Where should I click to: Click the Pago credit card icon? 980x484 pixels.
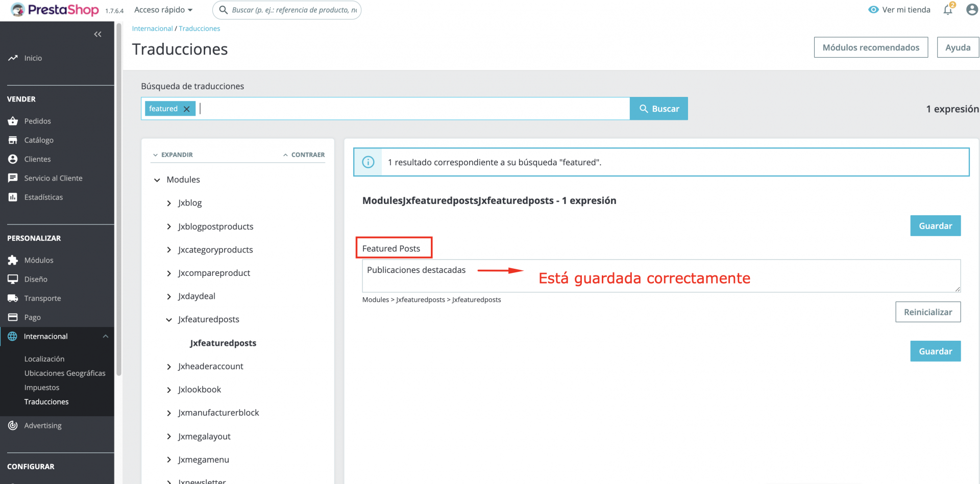[x=13, y=317]
